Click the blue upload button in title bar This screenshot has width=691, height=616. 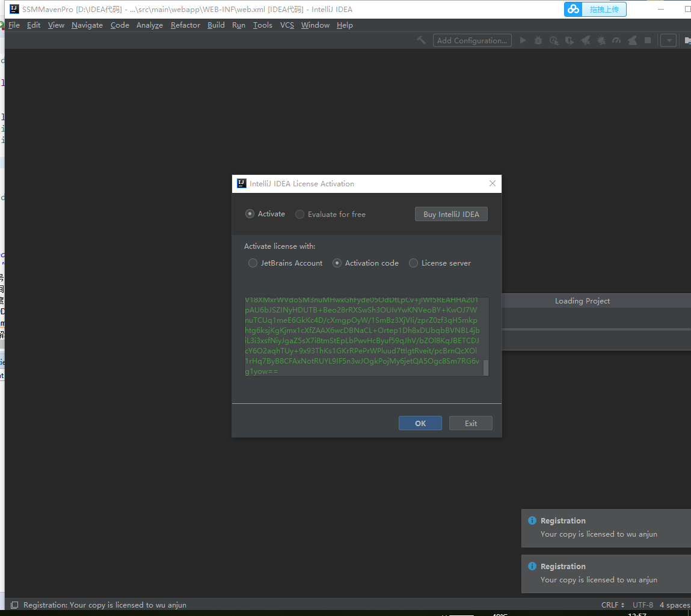(604, 9)
